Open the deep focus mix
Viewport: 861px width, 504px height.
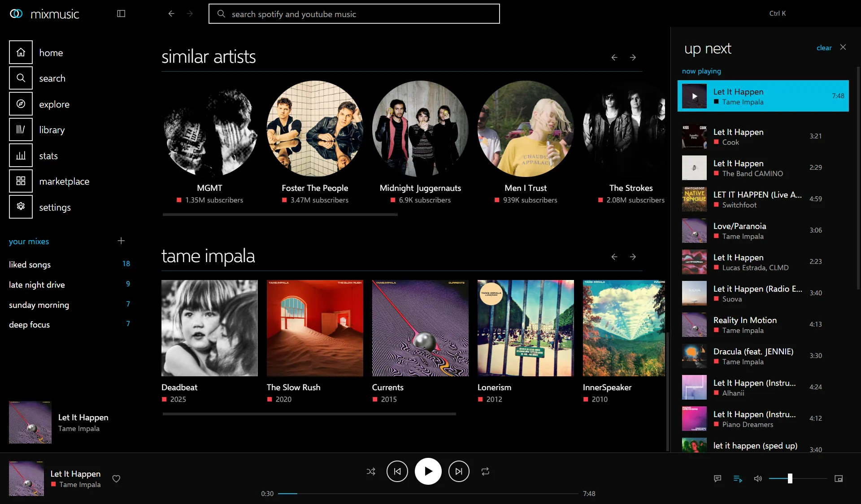tap(70, 324)
